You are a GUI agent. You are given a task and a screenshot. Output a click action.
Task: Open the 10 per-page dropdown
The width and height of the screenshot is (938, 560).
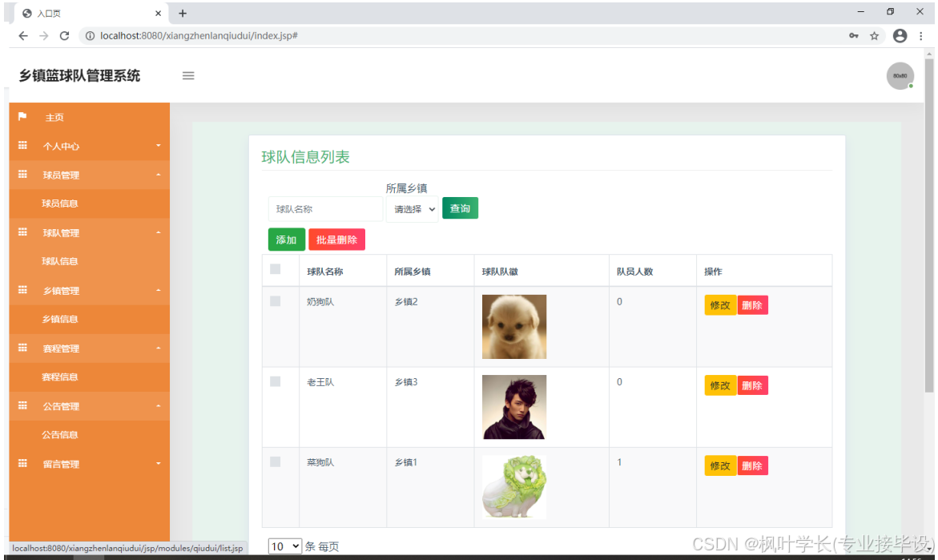284,546
